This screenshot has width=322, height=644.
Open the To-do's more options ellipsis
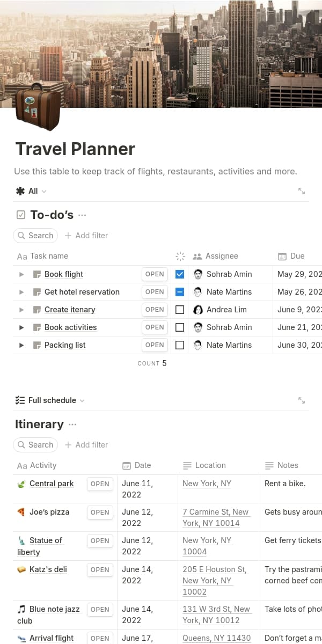click(82, 215)
